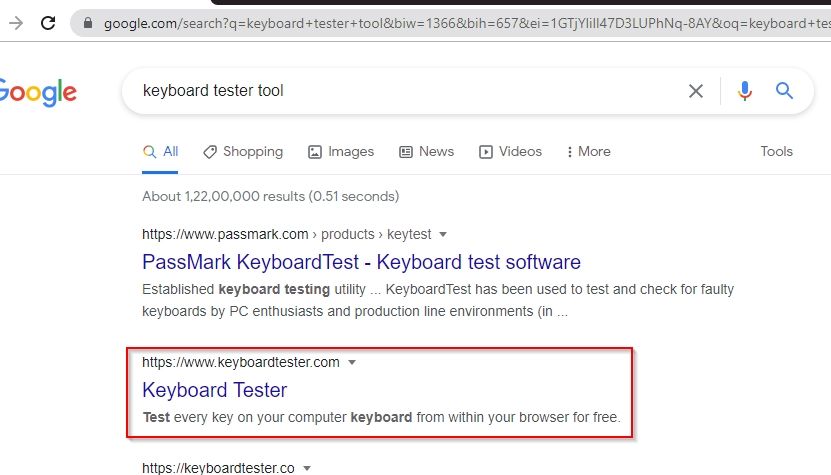
Task: Open the News results tab
Action: click(x=427, y=152)
